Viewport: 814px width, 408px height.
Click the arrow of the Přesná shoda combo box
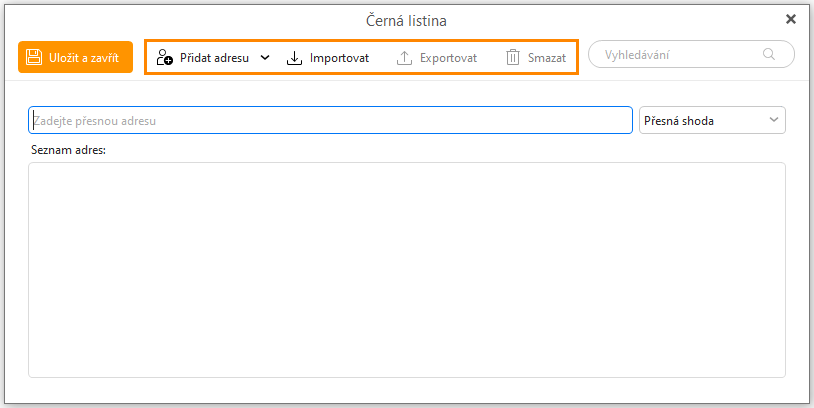(x=773, y=120)
